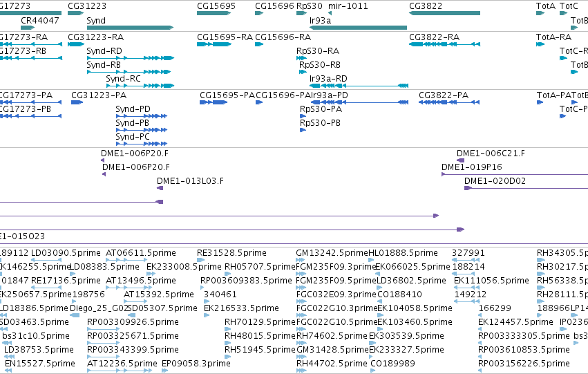Screen dimensions: 588x374
Task: Click EST EP09058.3prime
Action: click(164, 371)
